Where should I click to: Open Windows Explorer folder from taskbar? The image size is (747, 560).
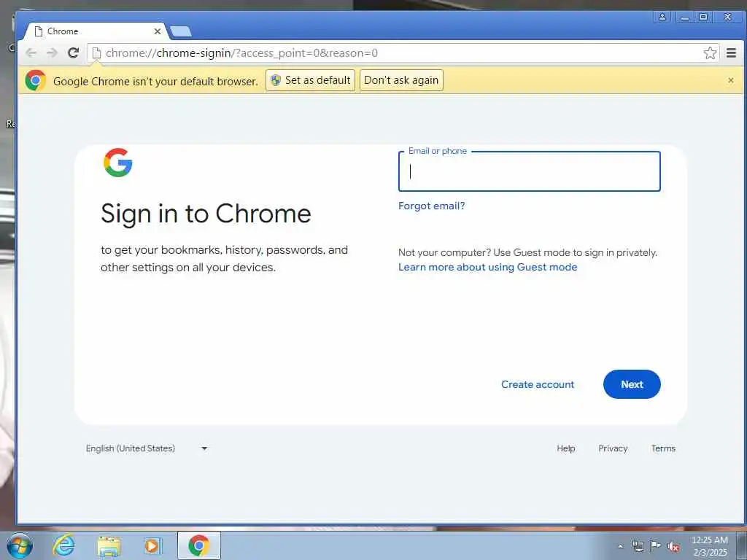pyautogui.click(x=109, y=545)
